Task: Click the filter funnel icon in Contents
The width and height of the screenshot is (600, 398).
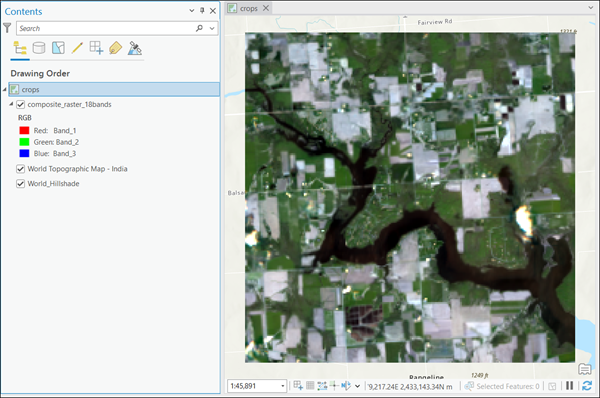Action: click(7, 28)
